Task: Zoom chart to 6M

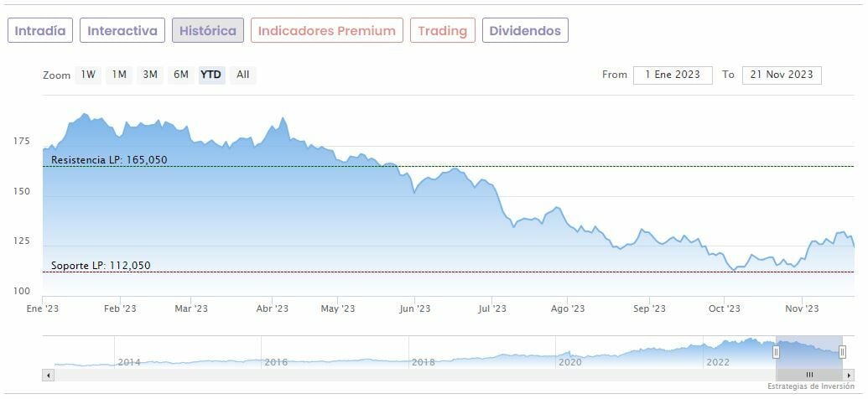Action: (x=181, y=75)
